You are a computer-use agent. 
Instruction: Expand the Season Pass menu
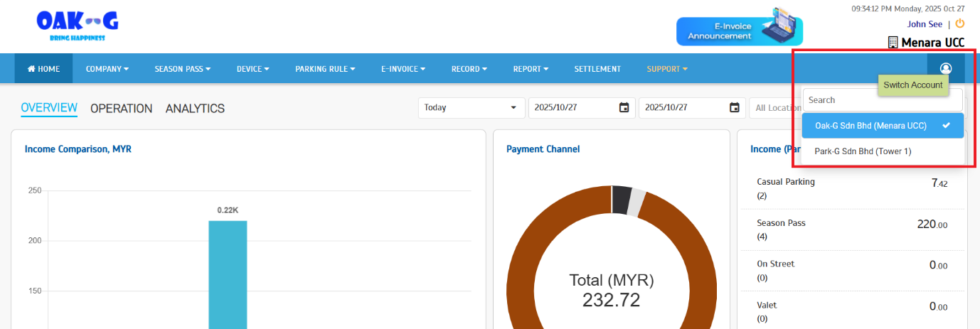pyautogui.click(x=183, y=69)
